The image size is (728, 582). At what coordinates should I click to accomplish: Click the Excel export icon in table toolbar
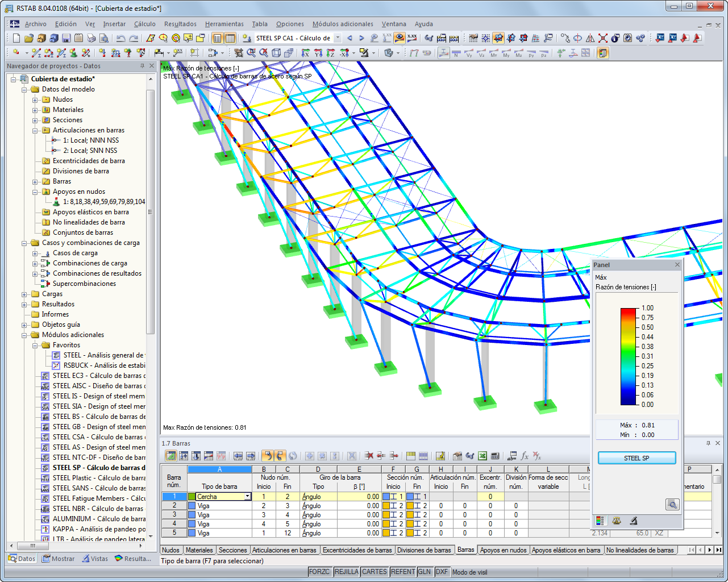pyautogui.click(x=482, y=456)
